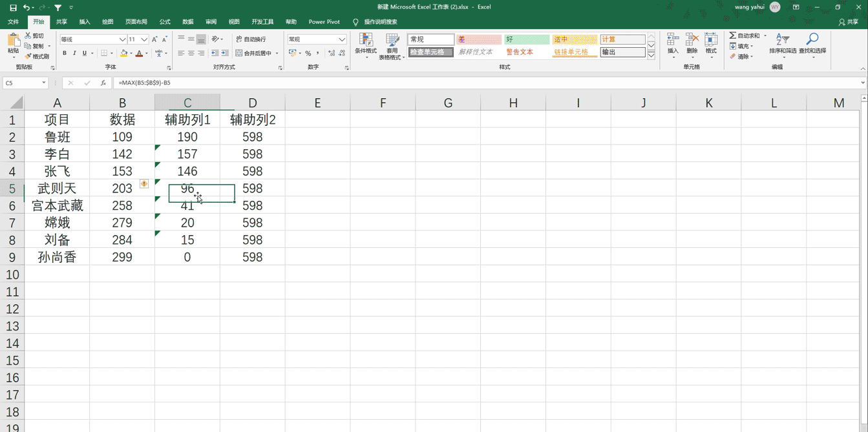The image size is (868, 432).
Task: Open the Fill (填充) dropdown
Action: coord(741,46)
